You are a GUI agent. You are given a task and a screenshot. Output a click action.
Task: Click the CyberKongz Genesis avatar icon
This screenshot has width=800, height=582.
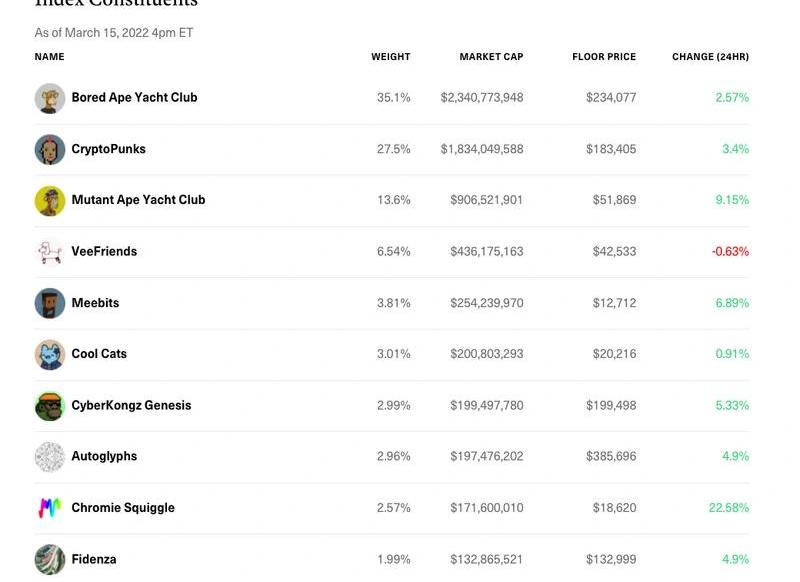pyautogui.click(x=50, y=406)
